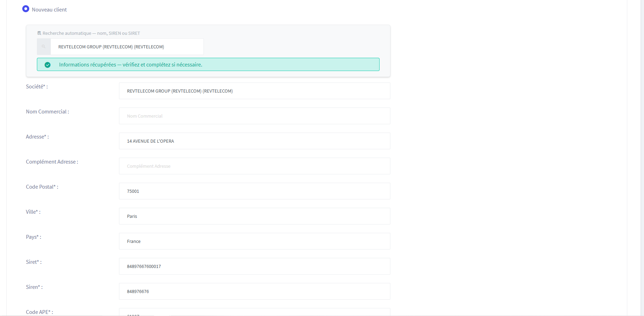The width and height of the screenshot is (644, 316).
Task: Focus the Complément Adresse input field
Action: (254, 166)
